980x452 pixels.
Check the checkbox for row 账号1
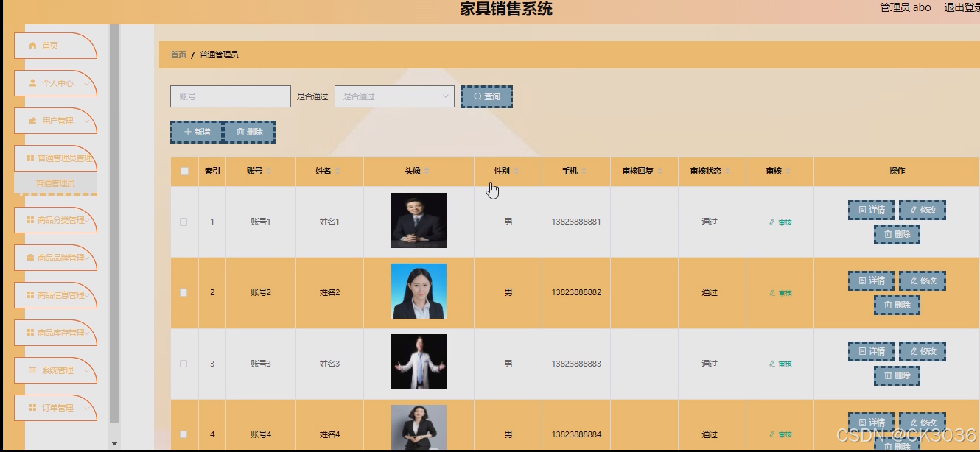184,222
